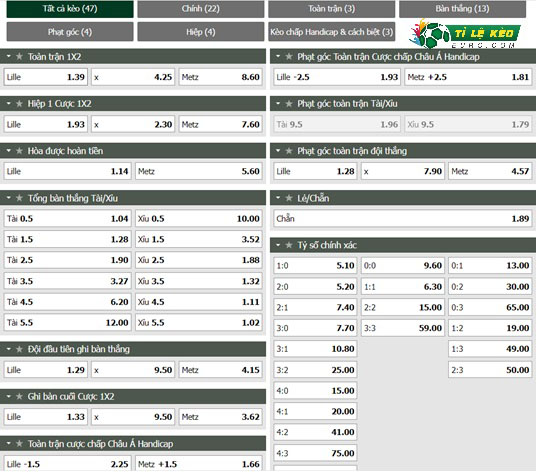Select Lille at 1.39 in Toàn trận 1X2

point(46,77)
